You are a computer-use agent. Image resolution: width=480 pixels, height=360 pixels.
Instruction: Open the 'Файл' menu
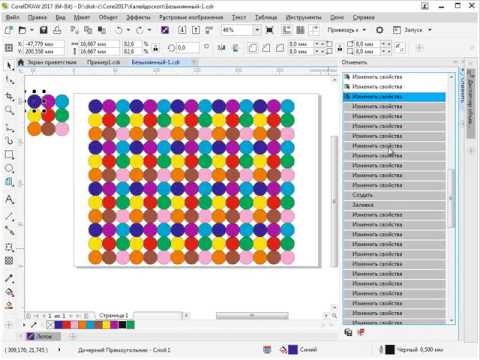click(x=12, y=17)
